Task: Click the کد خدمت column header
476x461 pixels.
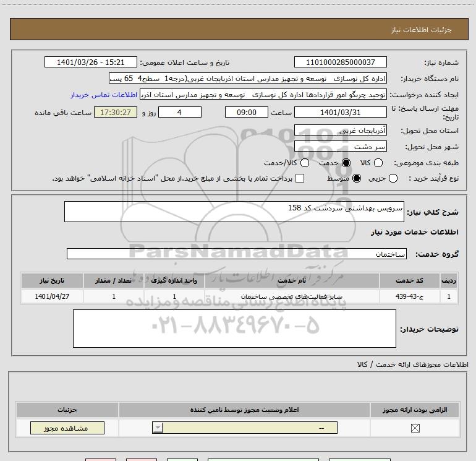Action: [409, 280]
